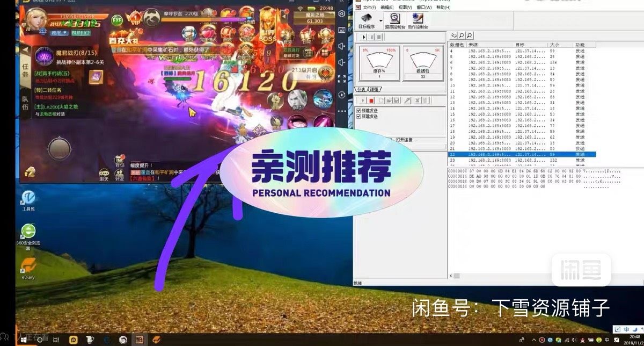This screenshot has height=346, width=644.
Task: Sort by the 数据包 column header
Action: [x=457, y=45]
